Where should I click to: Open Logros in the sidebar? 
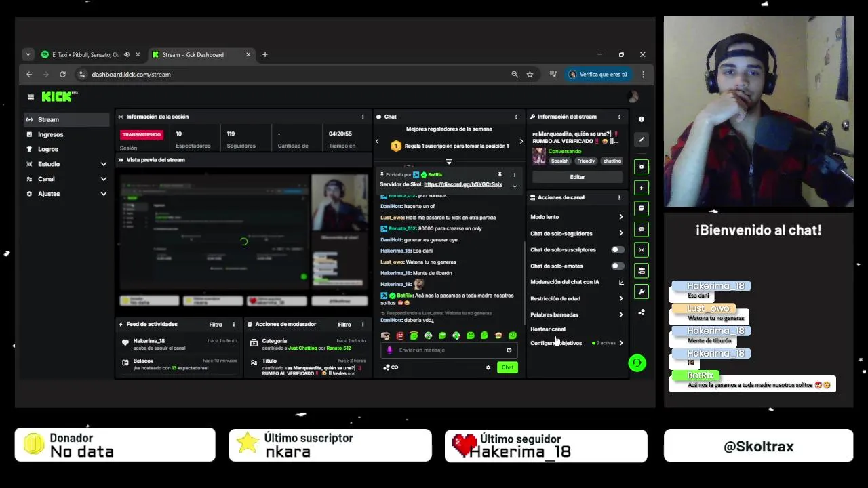click(x=66, y=149)
